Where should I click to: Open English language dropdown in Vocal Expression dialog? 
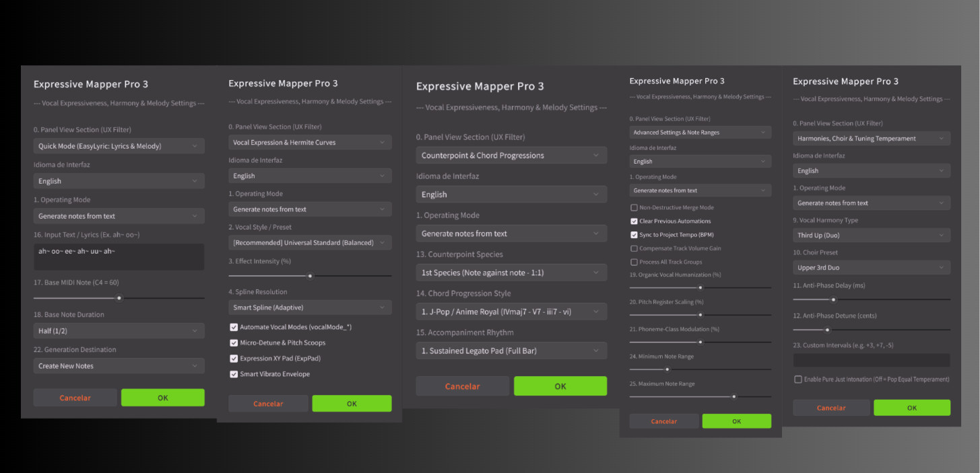coord(310,176)
